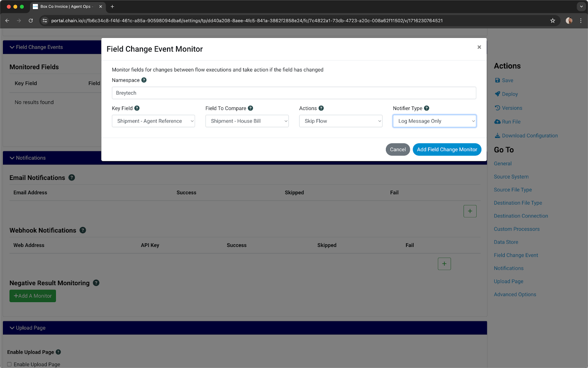
Task: Click the Save floppy-disk icon
Action: click(497, 80)
